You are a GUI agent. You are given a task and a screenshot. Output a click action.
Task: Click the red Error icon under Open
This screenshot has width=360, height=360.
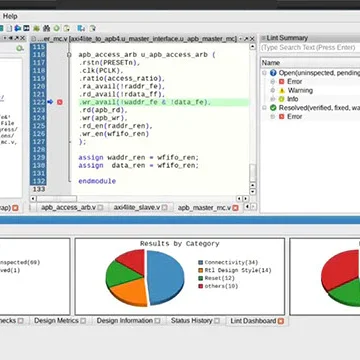pos(282,81)
